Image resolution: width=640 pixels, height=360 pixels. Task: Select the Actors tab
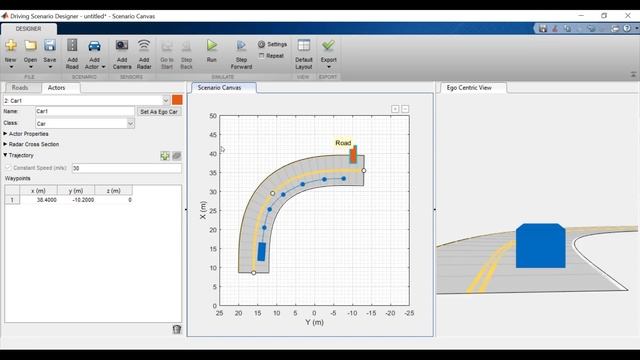[x=56, y=88]
